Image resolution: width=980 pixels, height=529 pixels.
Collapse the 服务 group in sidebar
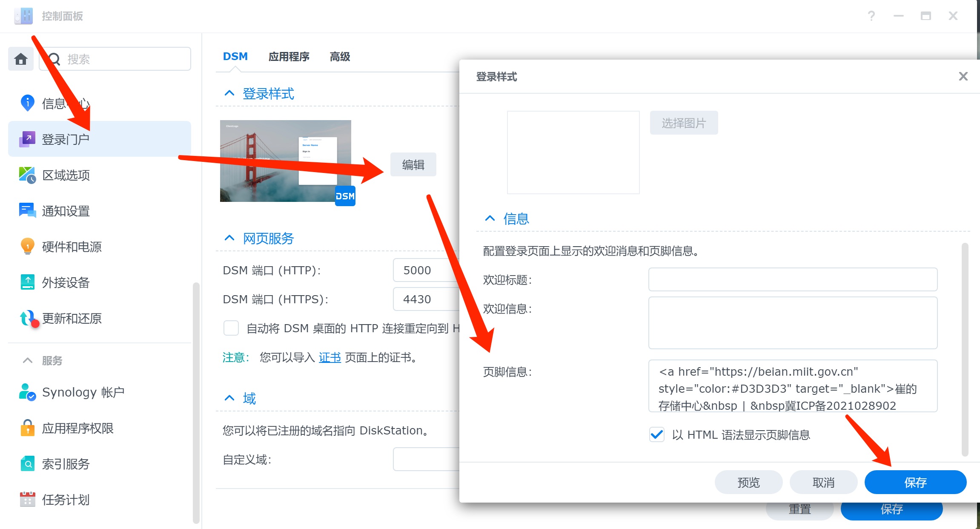[x=28, y=361]
